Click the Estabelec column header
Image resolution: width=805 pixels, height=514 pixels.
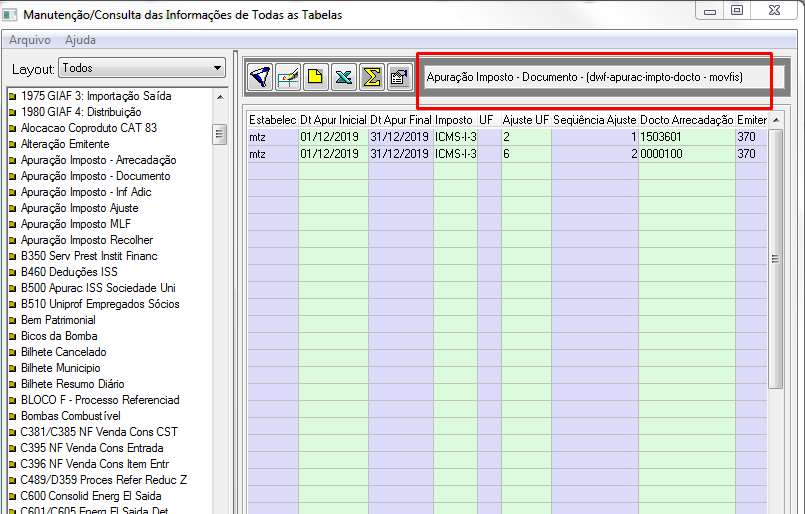[x=273, y=120]
